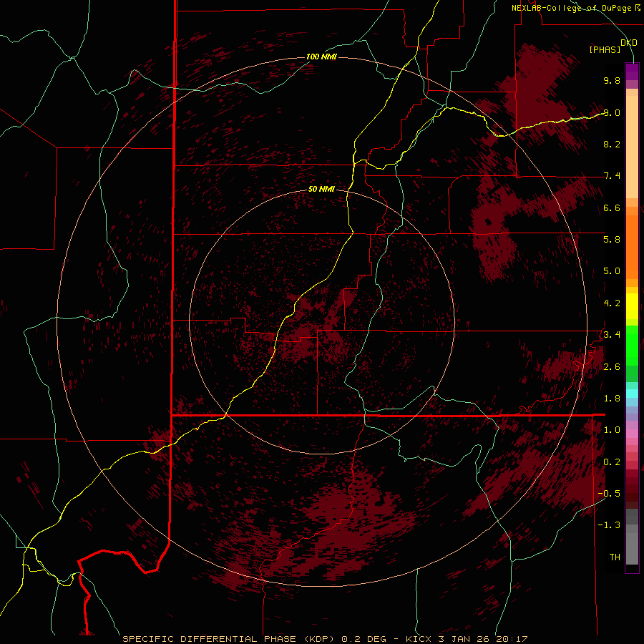
Task: Click the 50 NMI range ring label
Action: pyautogui.click(x=321, y=189)
